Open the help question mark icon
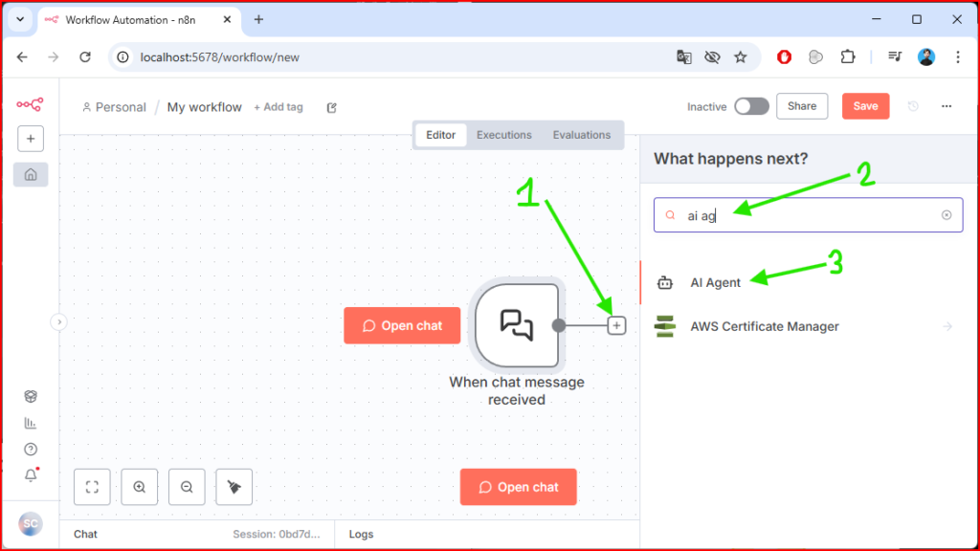Viewport: 980px width, 551px height. click(31, 450)
